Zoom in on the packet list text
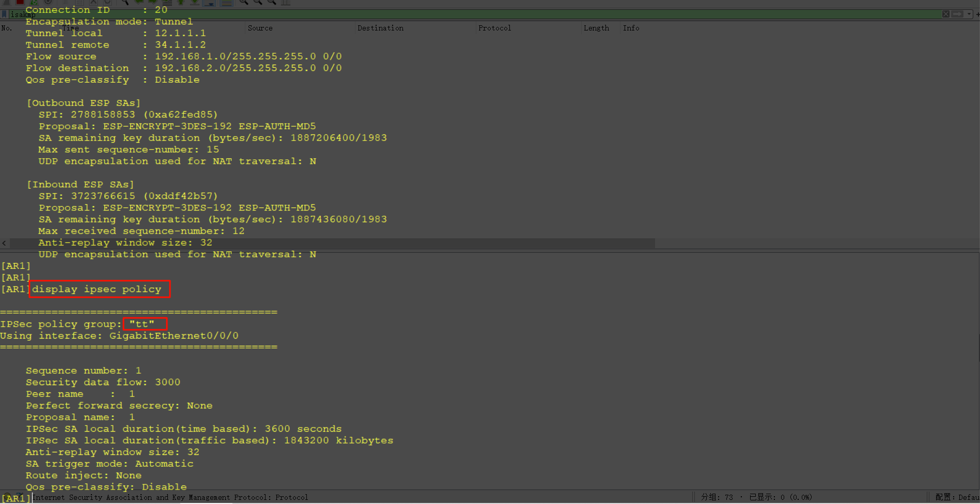 click(243, 3)
